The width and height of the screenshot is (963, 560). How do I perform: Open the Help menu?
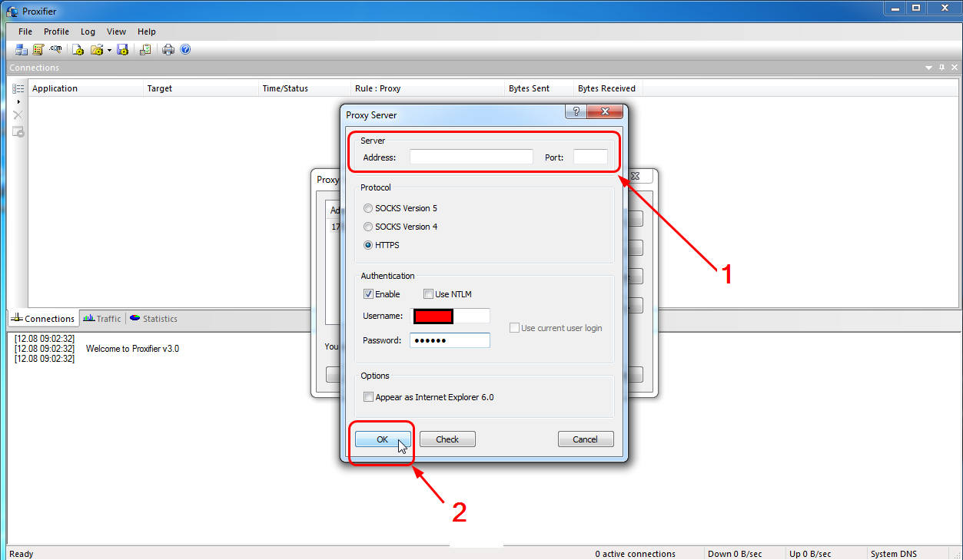[147, 31]
